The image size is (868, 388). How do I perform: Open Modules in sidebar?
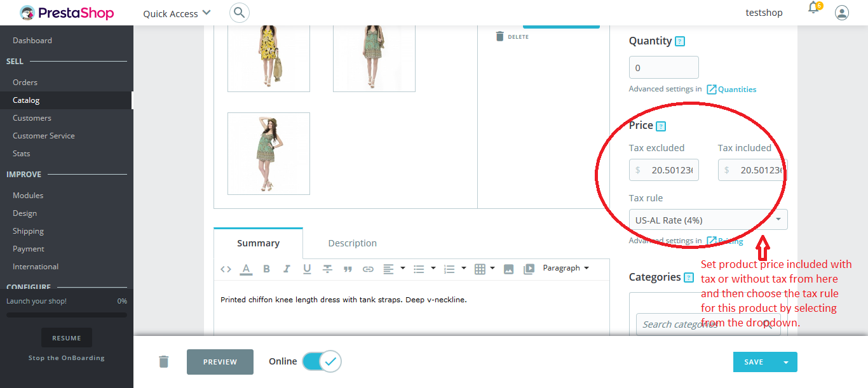28,196
